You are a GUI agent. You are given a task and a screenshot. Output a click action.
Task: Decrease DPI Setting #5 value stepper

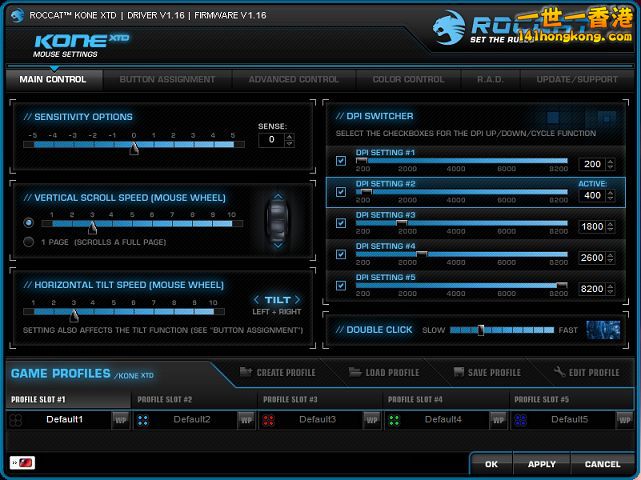610,292
